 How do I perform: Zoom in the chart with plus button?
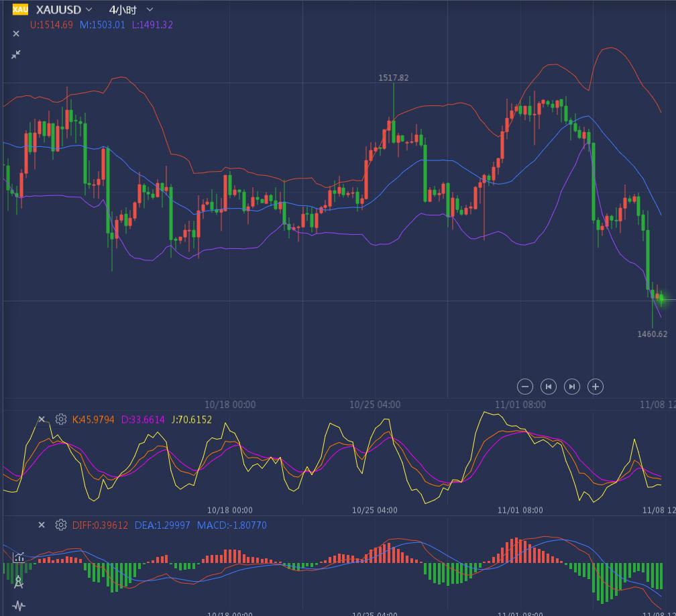point(596,386)
